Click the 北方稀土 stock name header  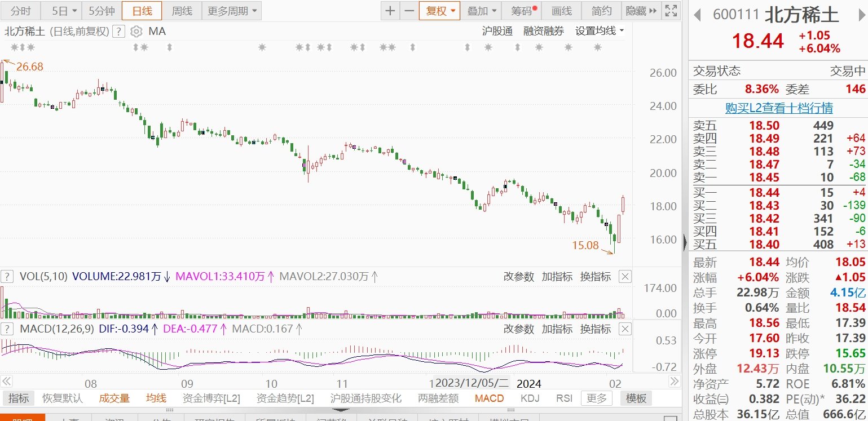pos(801,15)
